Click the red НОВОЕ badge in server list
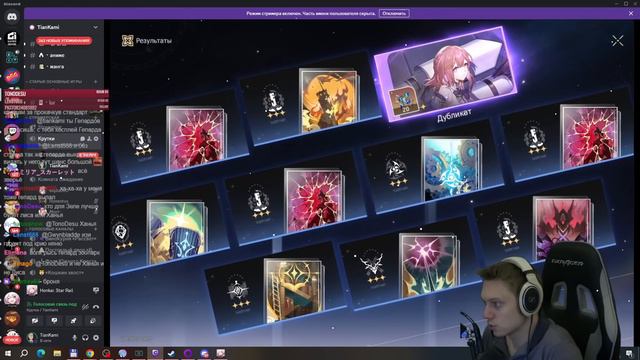The height and width of the screenshot is (360, 640). point(12,340)
